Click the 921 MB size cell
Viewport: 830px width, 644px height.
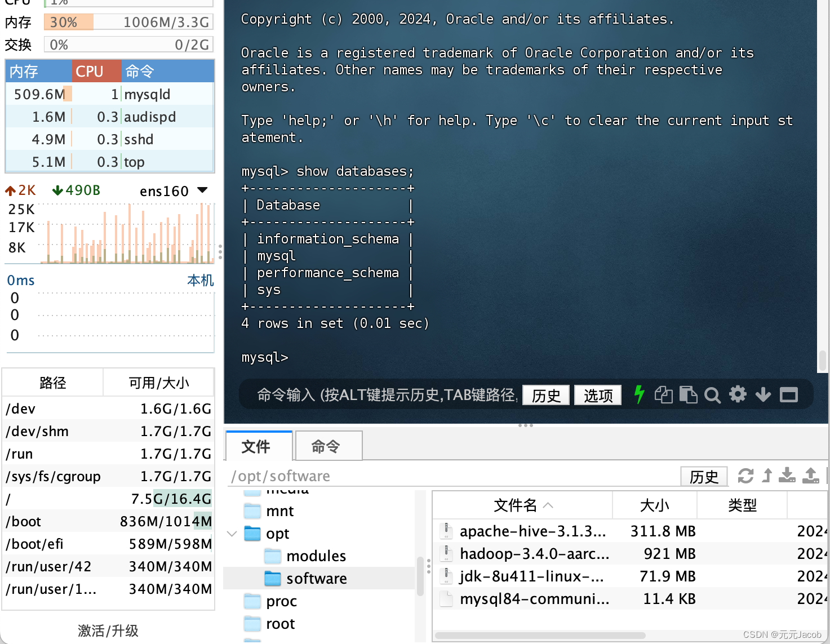point(669,553)
